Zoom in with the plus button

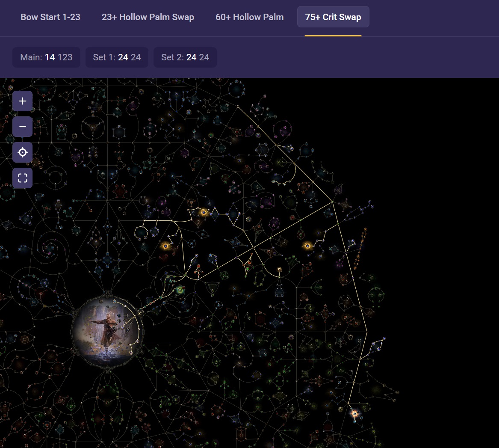coord(22,101)
